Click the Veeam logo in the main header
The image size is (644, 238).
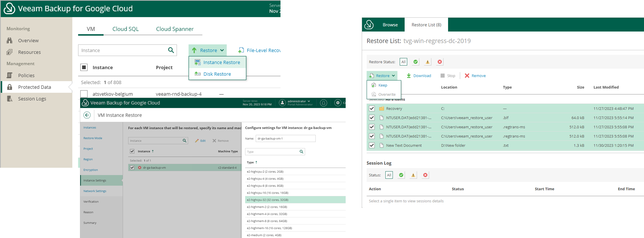pos(9,9)
